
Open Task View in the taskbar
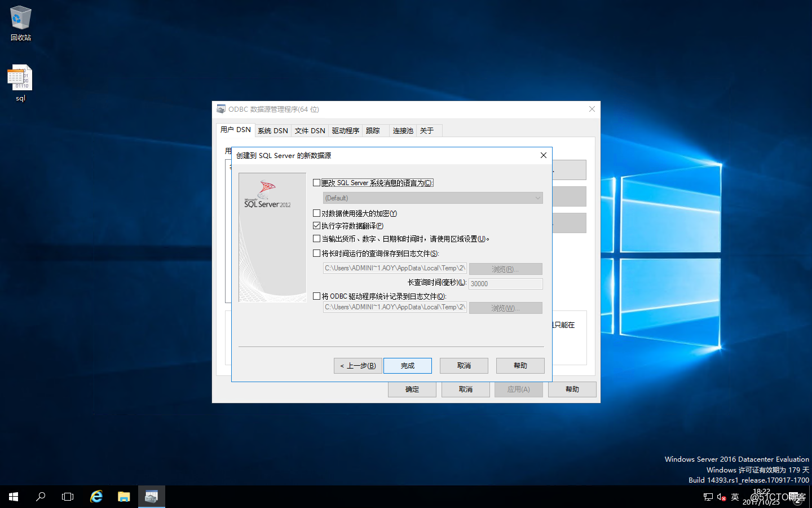(x=68, y=497)
